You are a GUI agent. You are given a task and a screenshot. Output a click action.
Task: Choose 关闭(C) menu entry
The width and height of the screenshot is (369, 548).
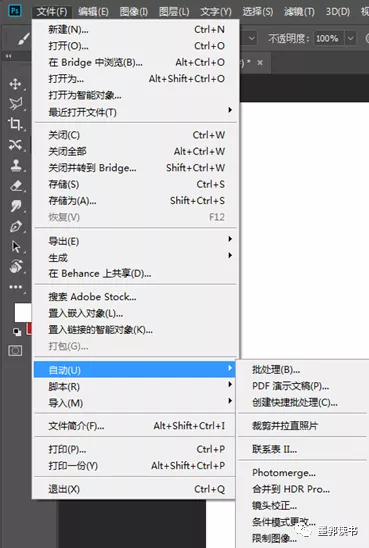[136, 135]
